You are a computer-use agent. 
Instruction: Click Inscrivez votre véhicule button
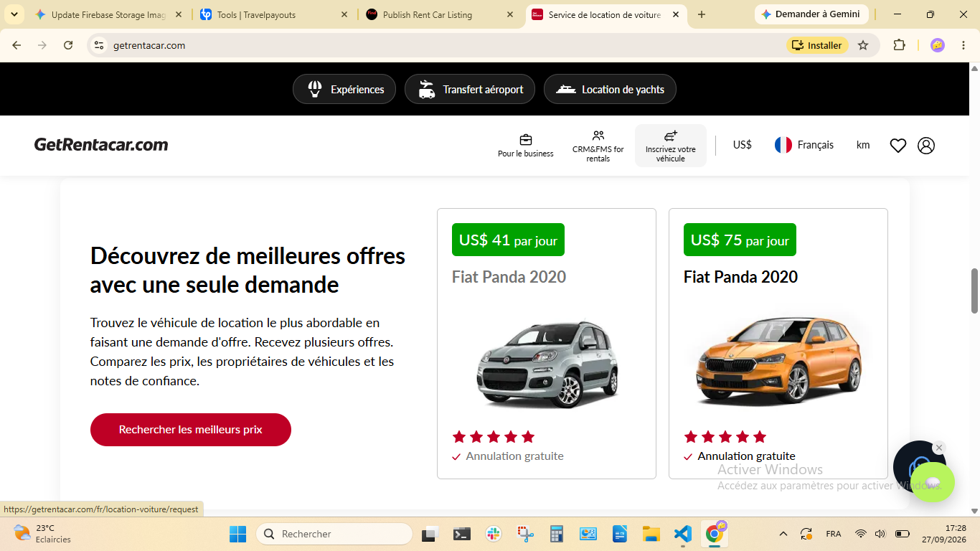tap(671, 146)
